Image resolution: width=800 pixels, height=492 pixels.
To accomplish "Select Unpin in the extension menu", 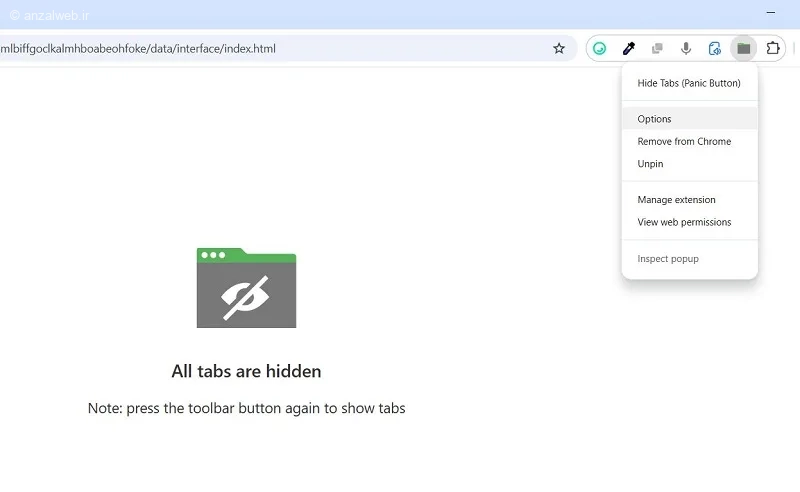I will coord(689,164).
